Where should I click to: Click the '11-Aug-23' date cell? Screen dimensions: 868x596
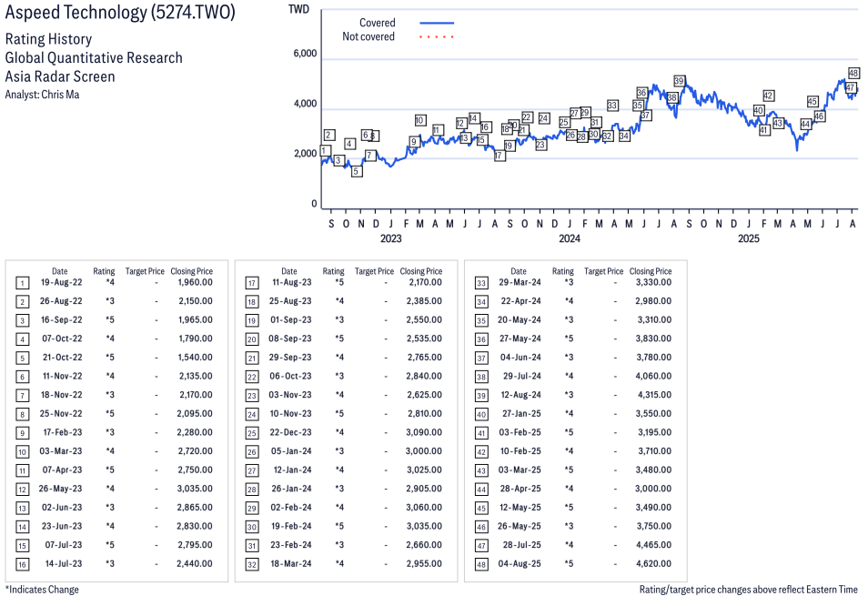pos(292,282)
